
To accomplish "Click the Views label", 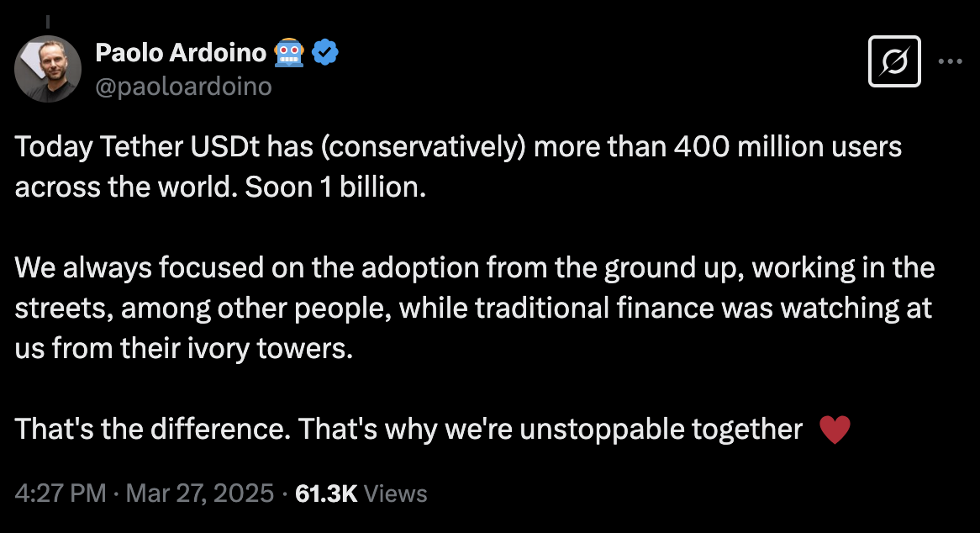I will 396,493.
